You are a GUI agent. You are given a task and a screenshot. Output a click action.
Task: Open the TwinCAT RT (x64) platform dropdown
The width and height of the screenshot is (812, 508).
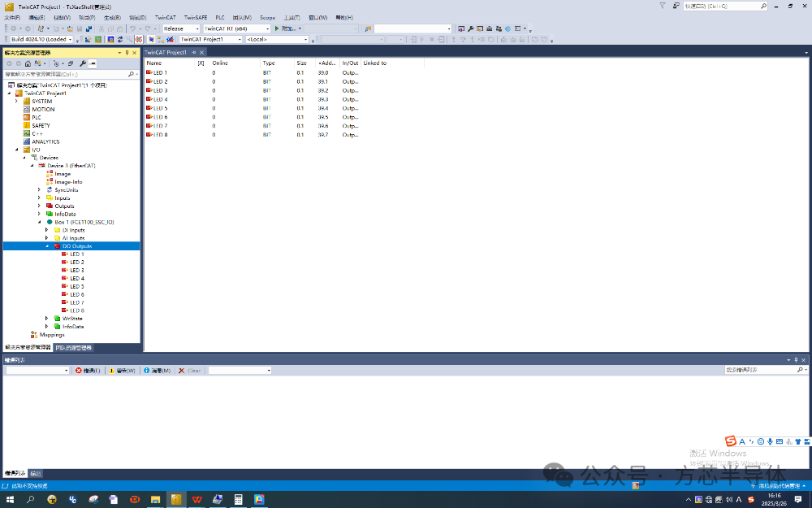pyautogui.click(x=236, y=28)
